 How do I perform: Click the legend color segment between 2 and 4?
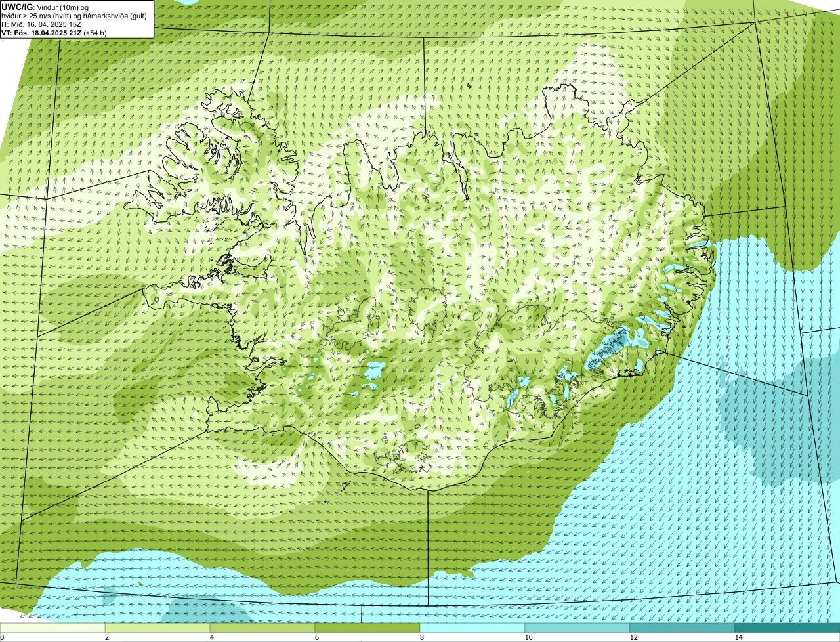(157, 628)
